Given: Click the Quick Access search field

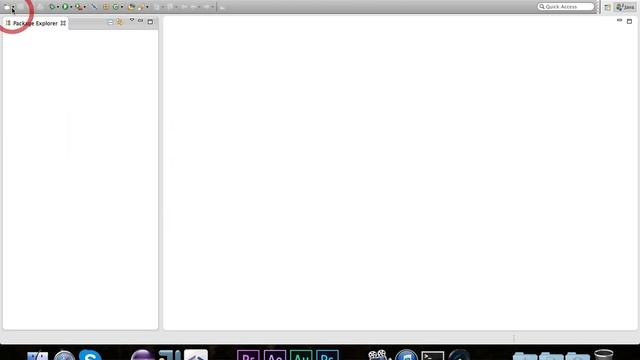Looking at the screenshot, I should (566, 7).
